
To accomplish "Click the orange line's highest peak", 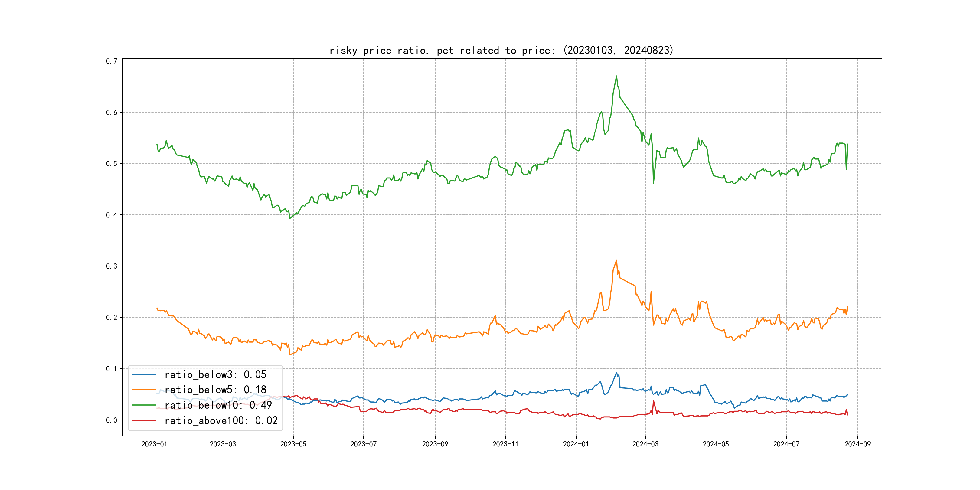I will click(x=616, y=261).
